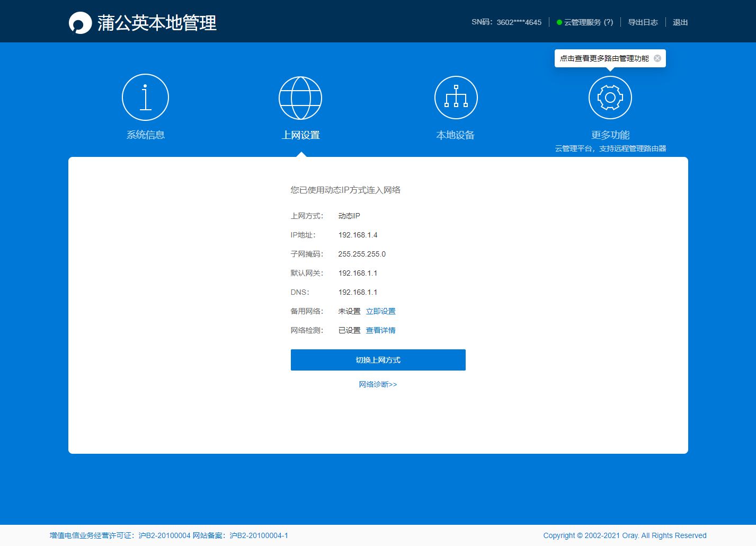Click the 上网方式 value 动态IP
Image resolution: width=756 pixels, height=546 pixels.
point(349,216)
